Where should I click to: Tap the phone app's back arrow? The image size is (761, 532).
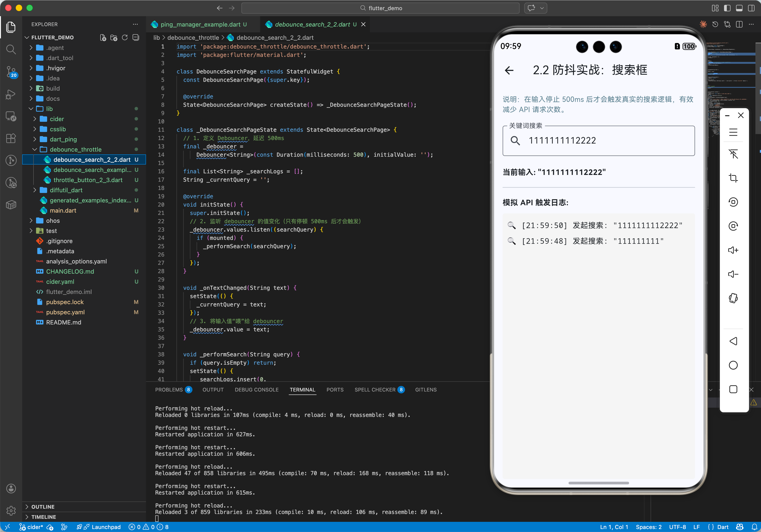(509, 70)
